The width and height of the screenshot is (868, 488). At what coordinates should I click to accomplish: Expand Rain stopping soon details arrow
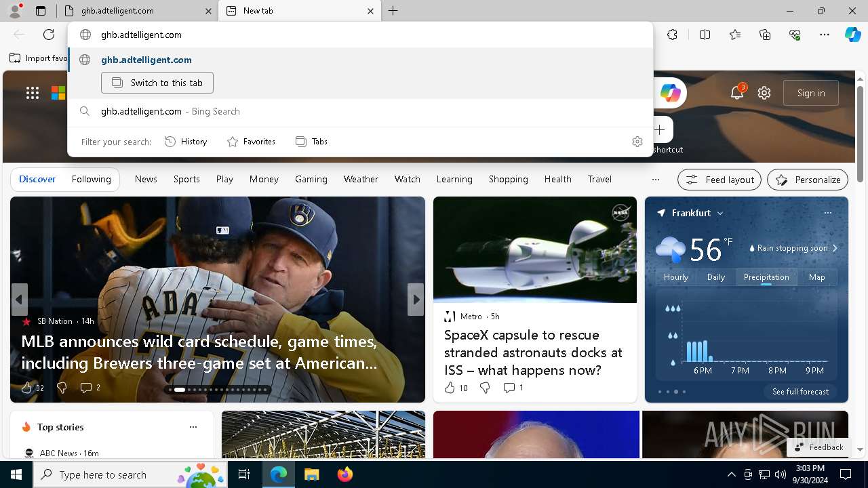tap(835, 248)
